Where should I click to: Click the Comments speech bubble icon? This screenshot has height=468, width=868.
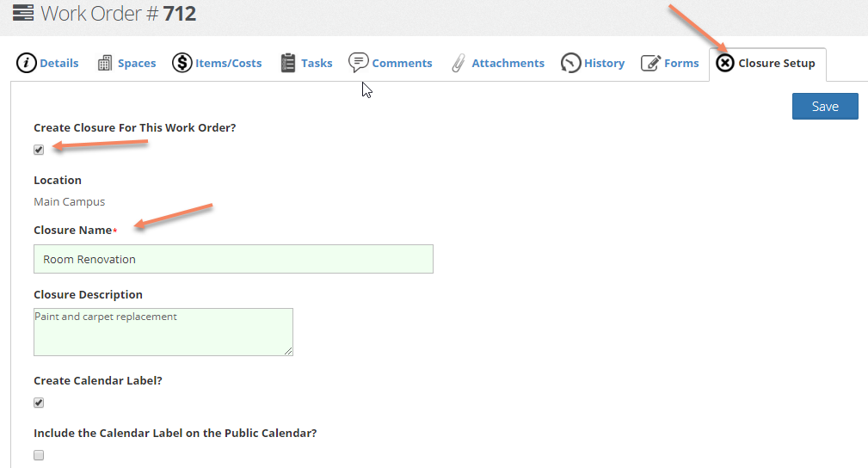[358, 62]
